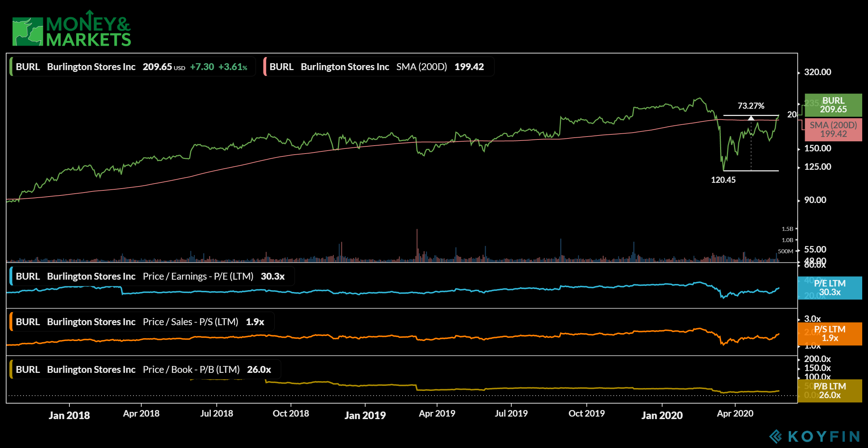Click the 73.27% gain annotation
The height and width of the screenshot is (448, 868).
[x=751, y=106]
